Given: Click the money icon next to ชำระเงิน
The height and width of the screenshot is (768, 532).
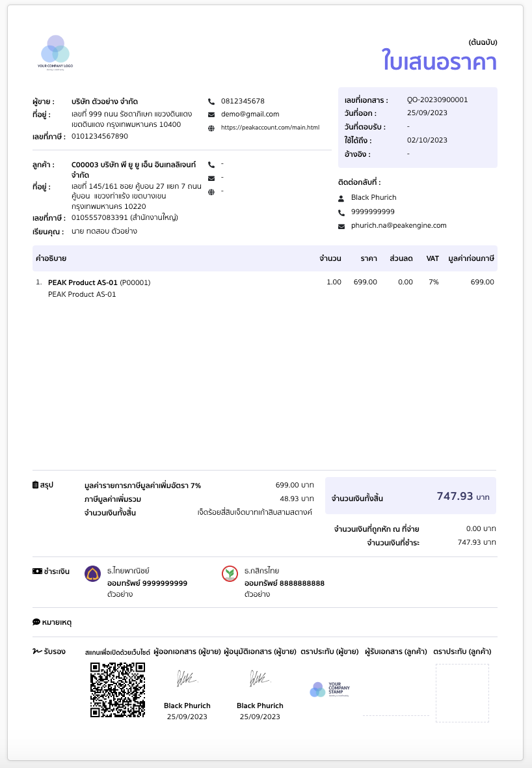Looking at the screenshot, I should 36,571.
